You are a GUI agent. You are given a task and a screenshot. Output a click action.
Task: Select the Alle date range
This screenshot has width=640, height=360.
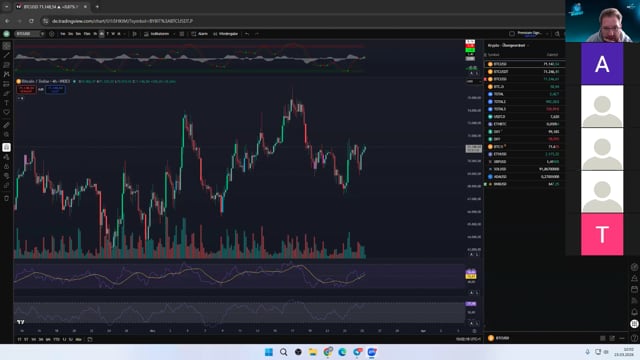tap(78, 339)
